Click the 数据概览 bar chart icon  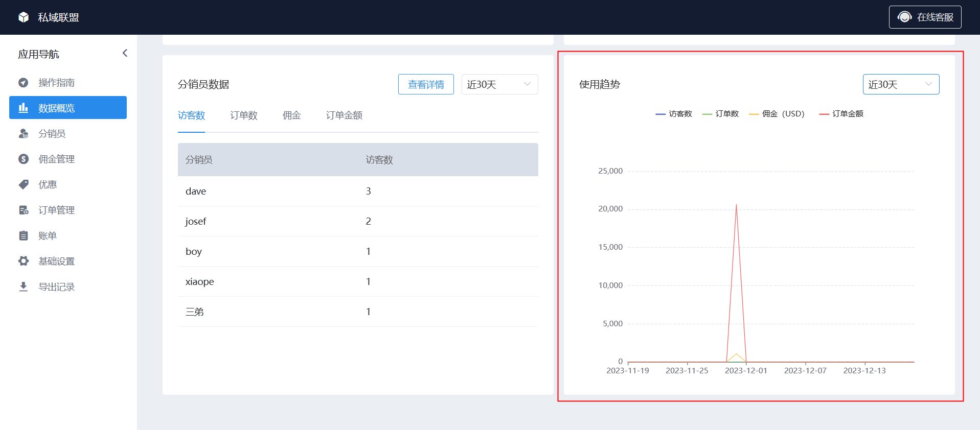coord(24,108)
